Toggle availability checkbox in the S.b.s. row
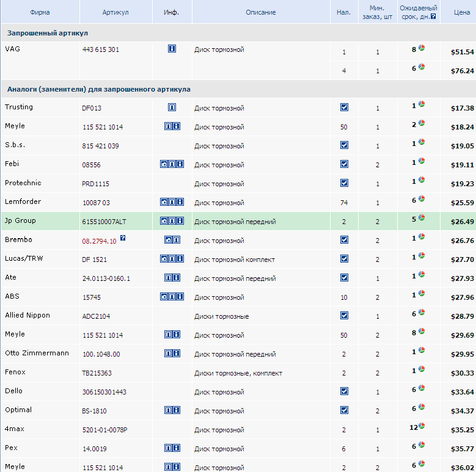476x472 pixels. pos(344,145)
